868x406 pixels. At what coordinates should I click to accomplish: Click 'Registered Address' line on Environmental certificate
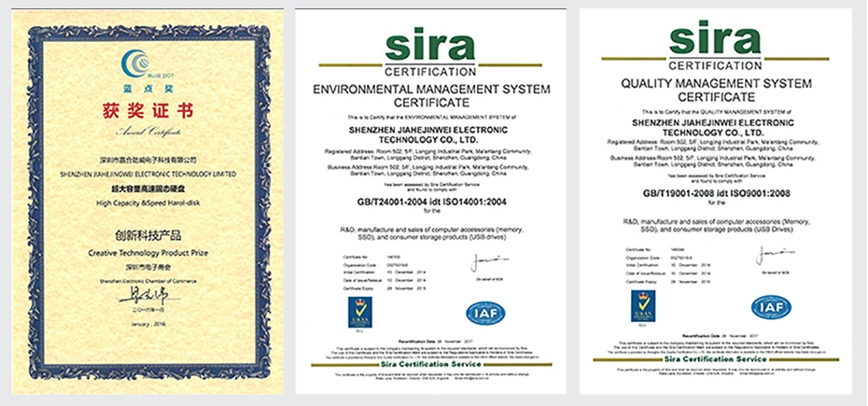[428, 154]
